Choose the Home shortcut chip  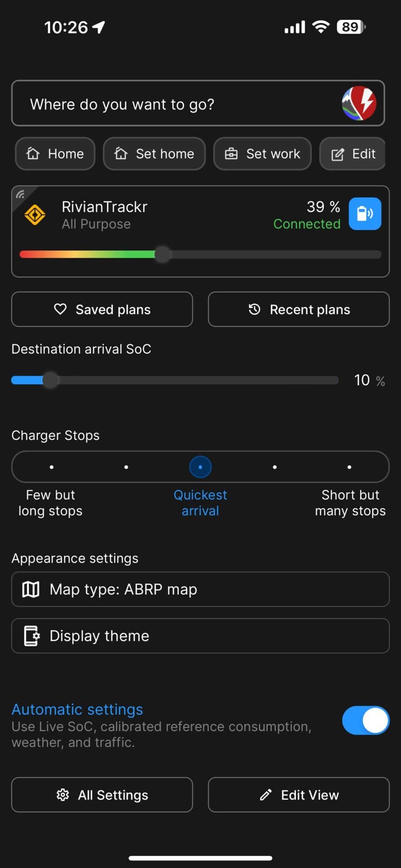(55, 154)
